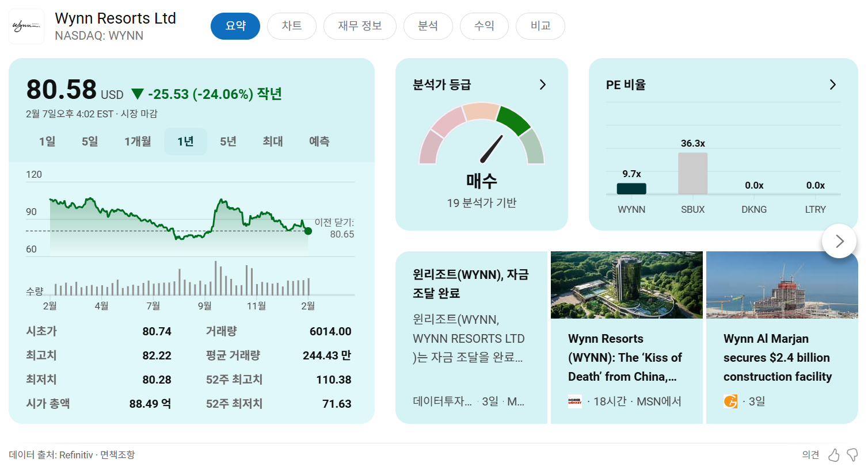This screenshot has height=471, width=868.
Task: Open the Wynn Al Marjan $2.4 billion article
Action: (x=782, y=338)
